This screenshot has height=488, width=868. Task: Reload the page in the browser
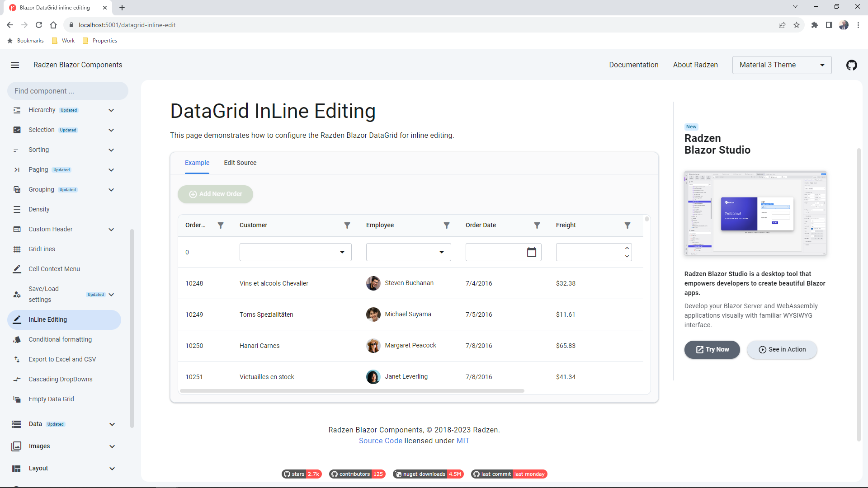click(39, 25)
